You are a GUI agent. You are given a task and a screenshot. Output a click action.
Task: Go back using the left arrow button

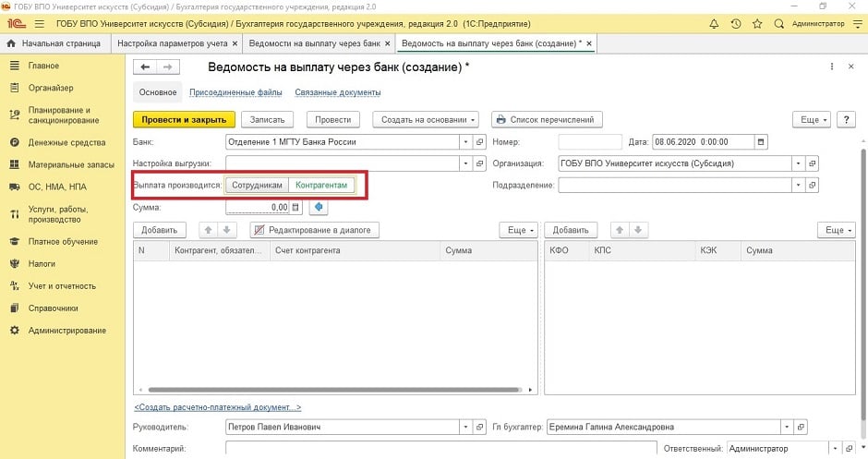(145, 67)
